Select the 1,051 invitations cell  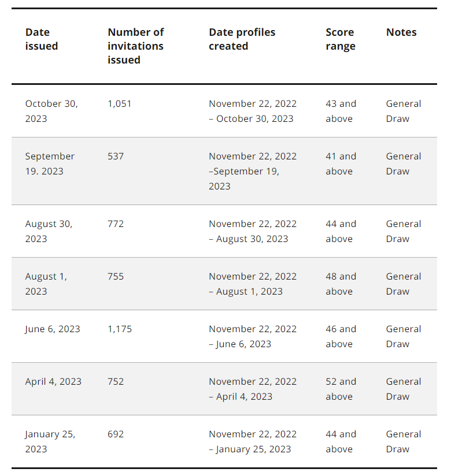click(120, 104)
